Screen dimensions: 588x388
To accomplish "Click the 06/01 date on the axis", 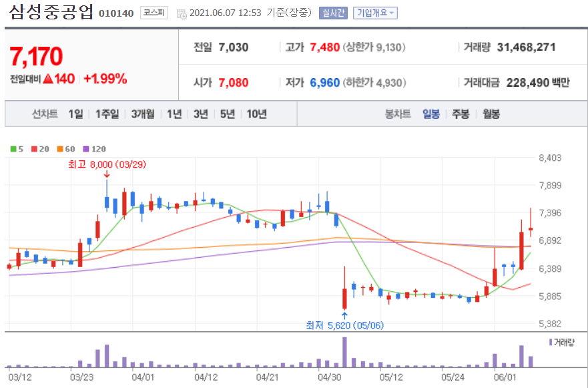I will point(505,377).
